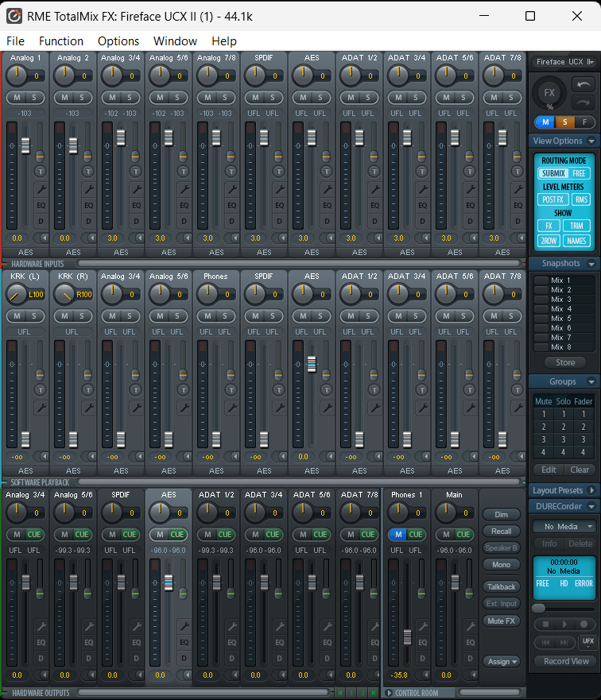Toggle Cue on Main output
The height and width of the screenshot is (700, 601).
click(x=463, y=535)
